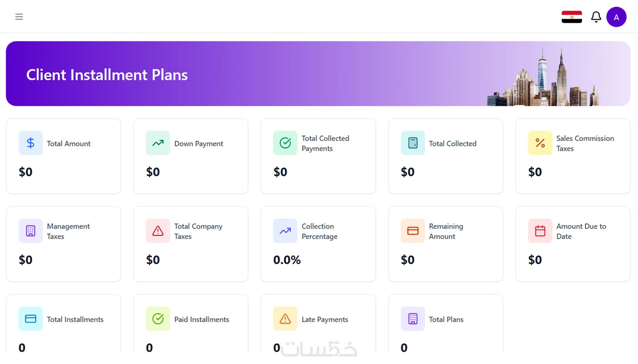Click the dollar sign Total Amount icon
The height and width of the screenshot is (364, 638).
[30, 143]
